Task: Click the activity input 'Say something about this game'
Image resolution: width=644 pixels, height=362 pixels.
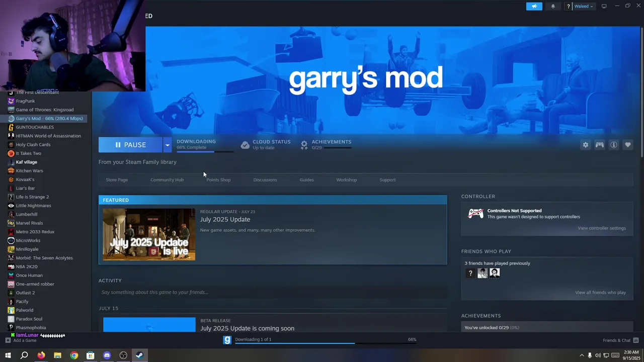Action: tap(273, 292)
